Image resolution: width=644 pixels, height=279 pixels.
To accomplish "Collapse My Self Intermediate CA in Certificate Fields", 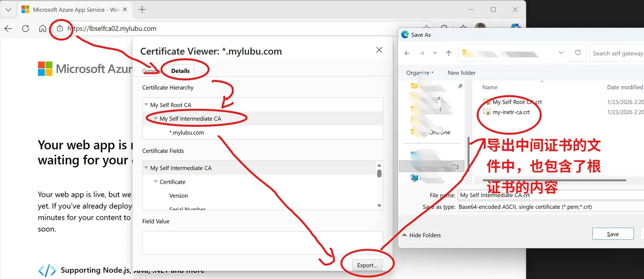I will pos(146,168).
